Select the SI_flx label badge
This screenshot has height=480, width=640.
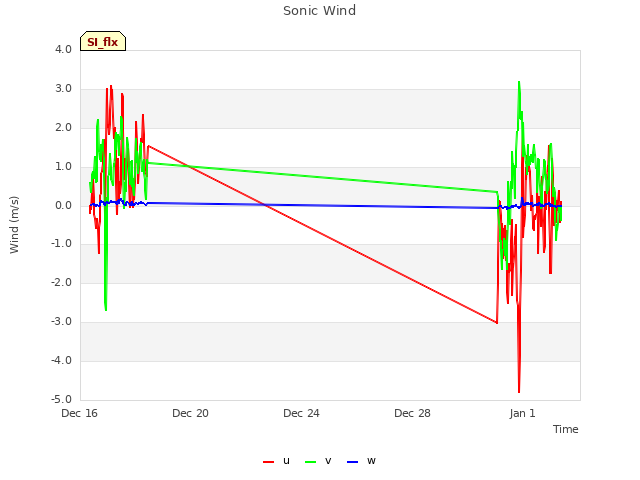click(x=103, y=41)
